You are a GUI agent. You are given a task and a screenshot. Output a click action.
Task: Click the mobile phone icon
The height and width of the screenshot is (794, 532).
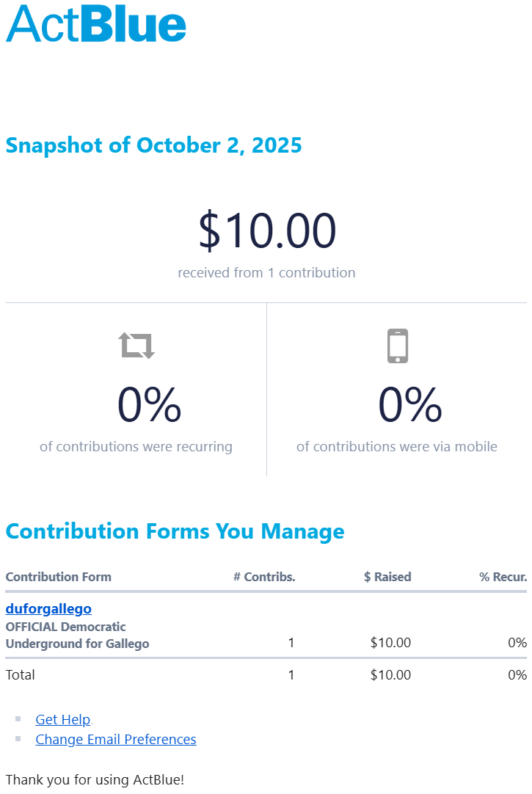(398, 346)
